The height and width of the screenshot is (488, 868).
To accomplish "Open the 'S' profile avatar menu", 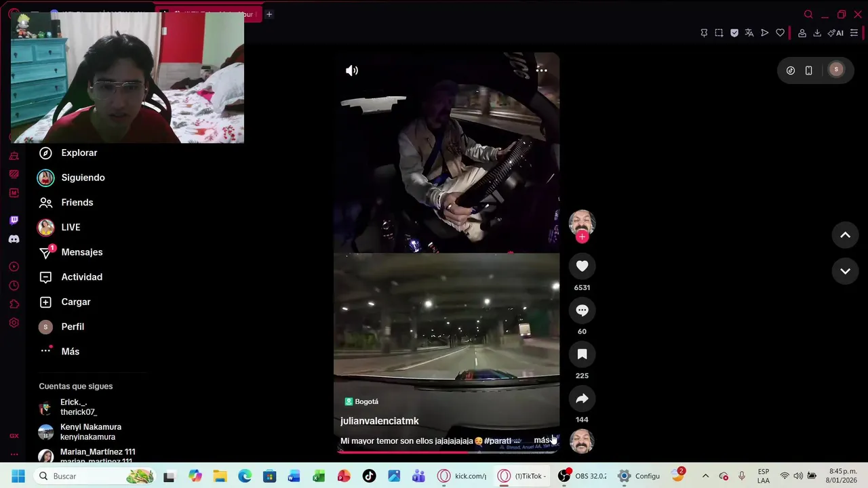I will coord(836,70).
